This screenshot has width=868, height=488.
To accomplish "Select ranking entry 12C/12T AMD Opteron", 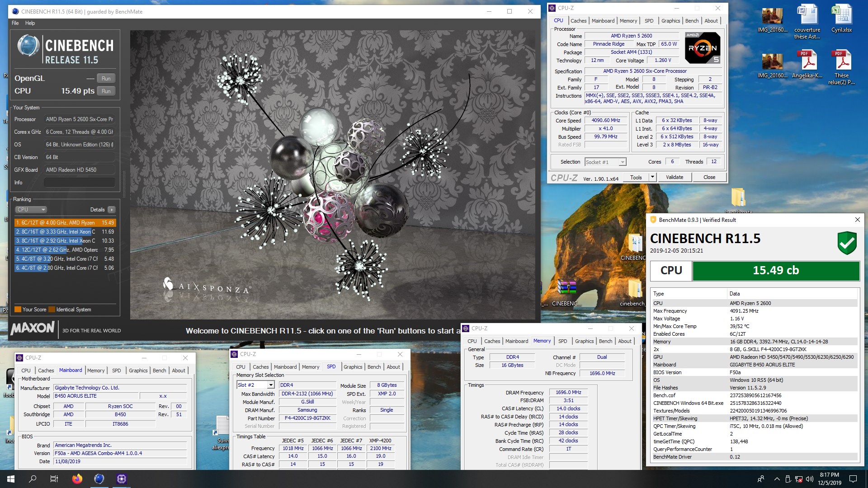I will pos(66,250).
